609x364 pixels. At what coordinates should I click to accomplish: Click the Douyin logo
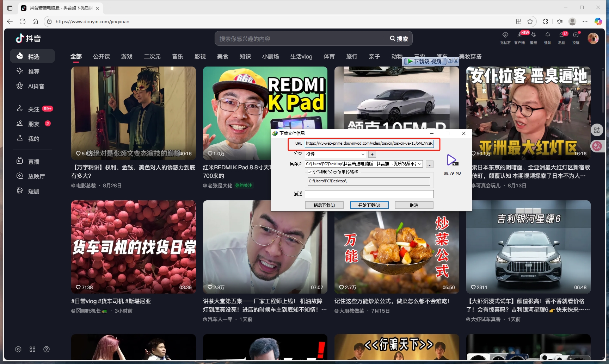pos(28,38)
